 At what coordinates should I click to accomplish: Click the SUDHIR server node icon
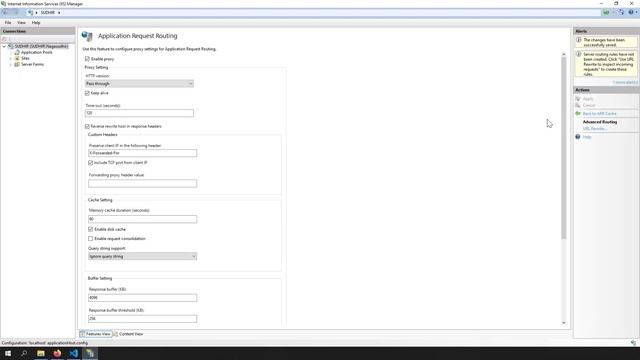click(x=11, y=46)
